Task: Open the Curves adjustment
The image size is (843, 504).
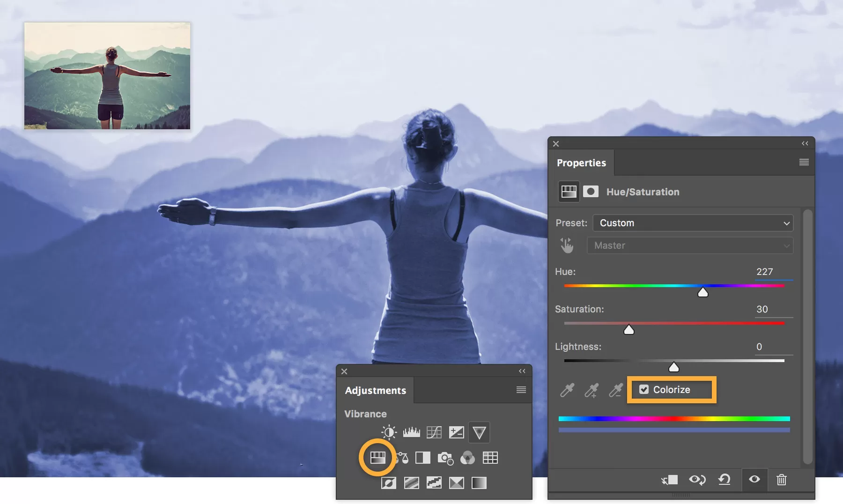Action: click(434, 432)
